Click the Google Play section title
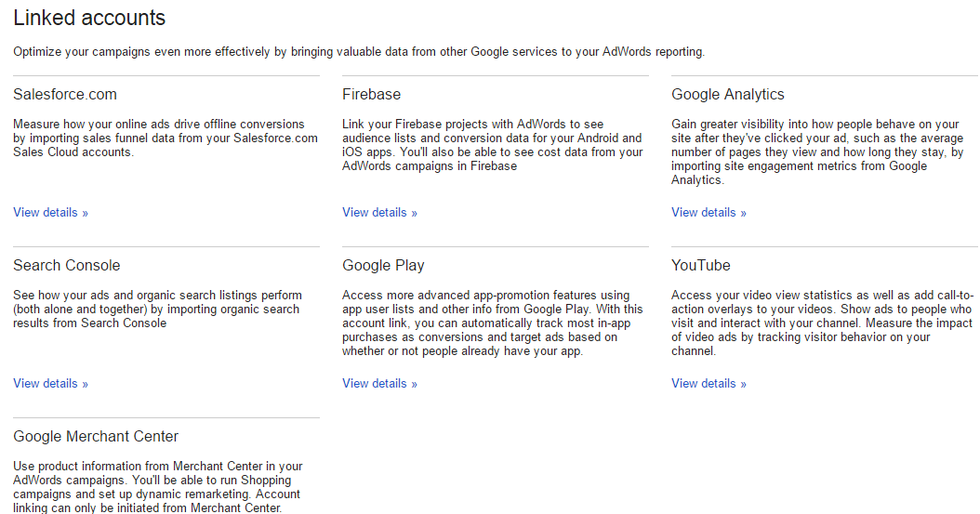Screen dimensions: 980x514 tap(383, 266)
